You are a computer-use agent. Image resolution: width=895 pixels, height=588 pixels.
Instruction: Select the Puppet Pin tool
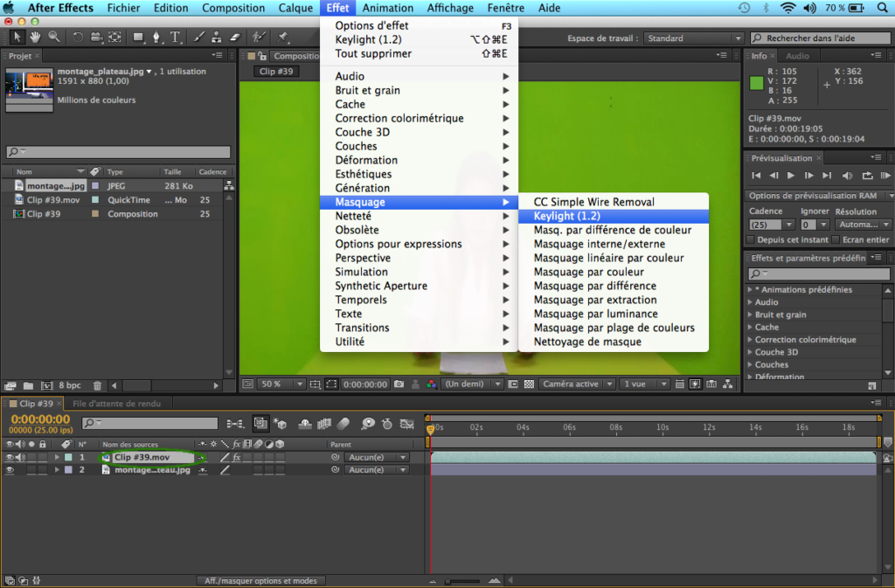(283, 38)
